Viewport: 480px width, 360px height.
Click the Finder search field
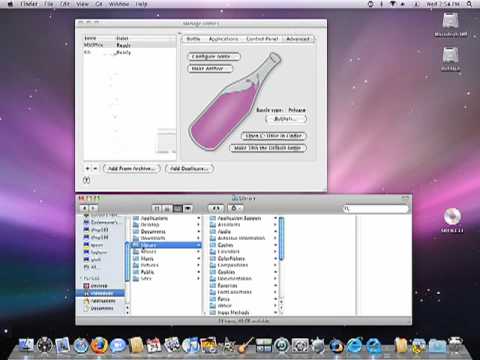(376, 209)
